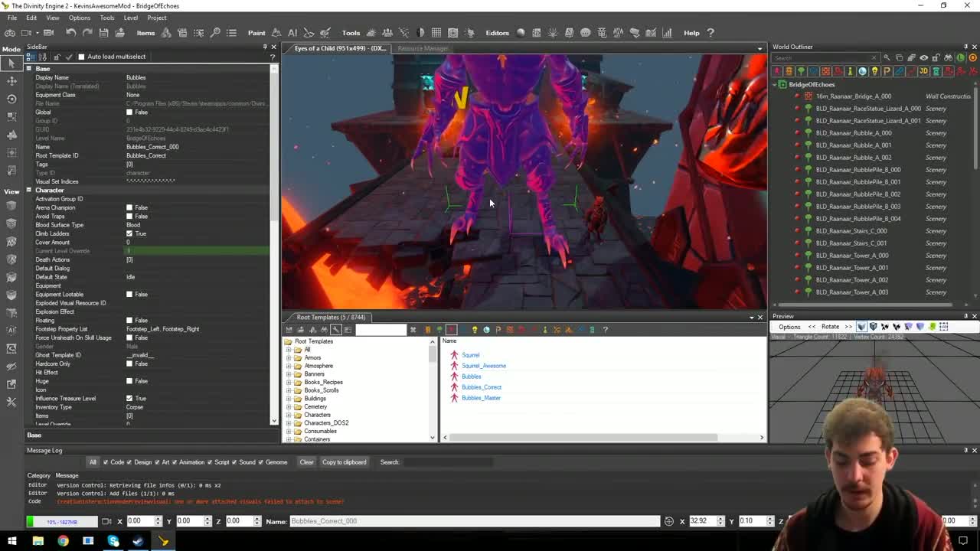
Task: Toggle the Sound filter checkbox in Message Log
Action: click(x=234, y=462)
